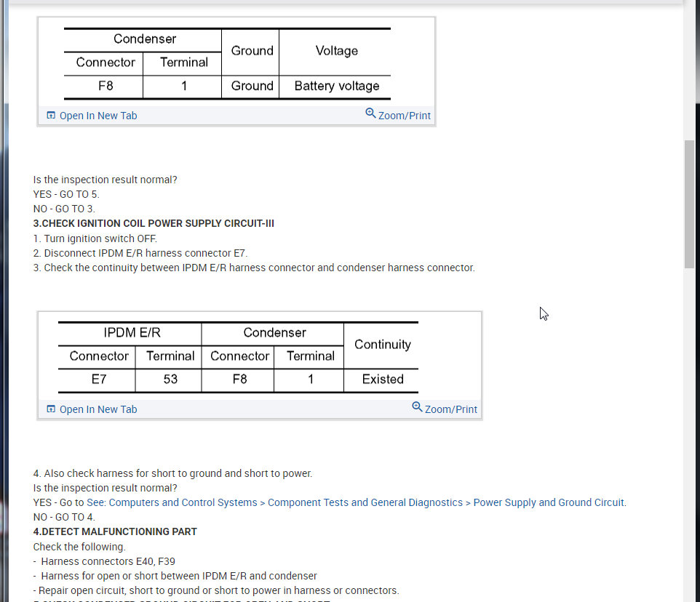This screenshot has width=700, height=602.
Task: Open Power Supply and Ground Circuit link
Action: [x=549, y=502]
